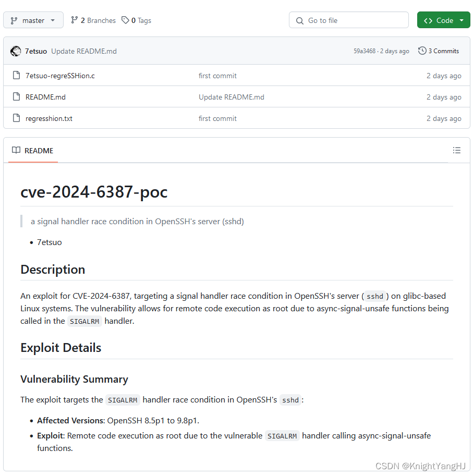Click file icon of README.md row
The width and height of the screenshot is (473, 476).
pos(16,96)
